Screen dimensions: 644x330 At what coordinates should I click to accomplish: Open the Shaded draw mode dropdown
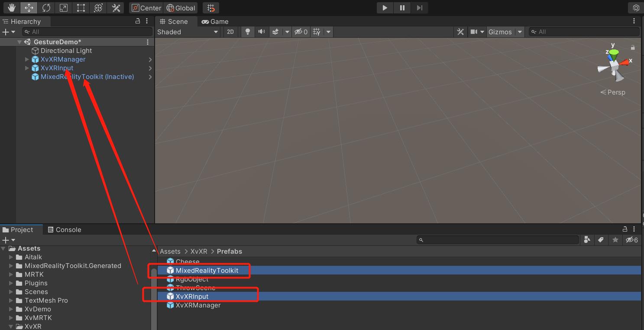(188, 32)
